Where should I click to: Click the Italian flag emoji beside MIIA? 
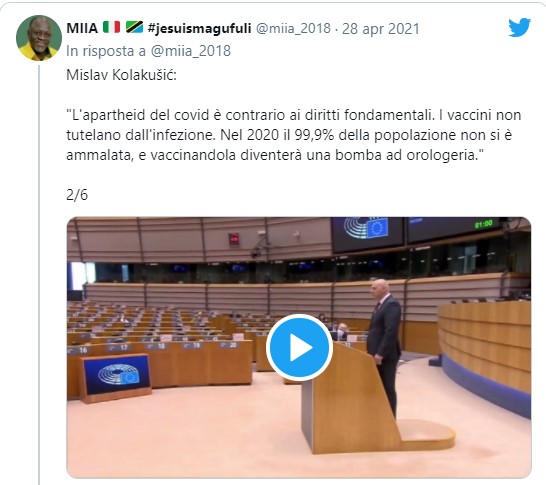click(111, 28)
